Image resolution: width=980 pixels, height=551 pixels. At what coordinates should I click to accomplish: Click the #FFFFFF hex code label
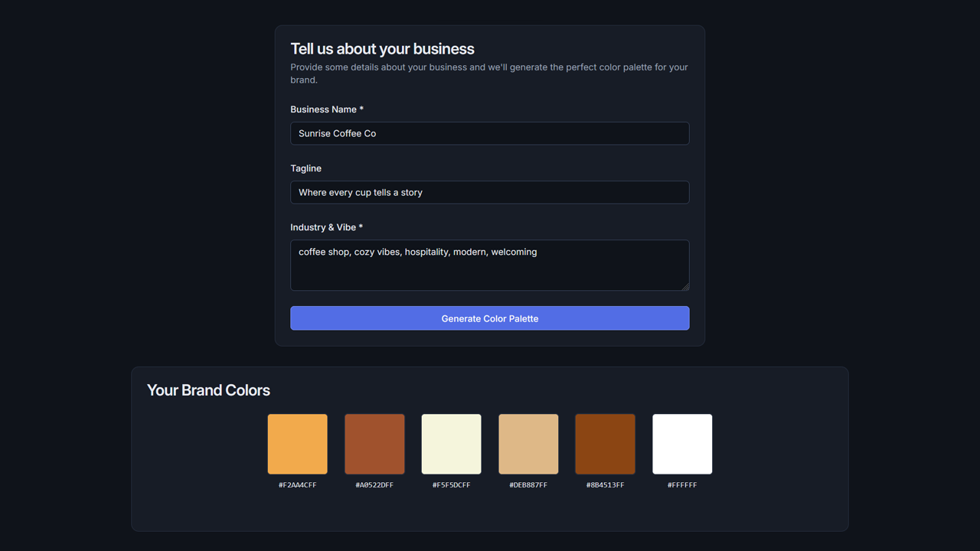click(x=682, y=485)
